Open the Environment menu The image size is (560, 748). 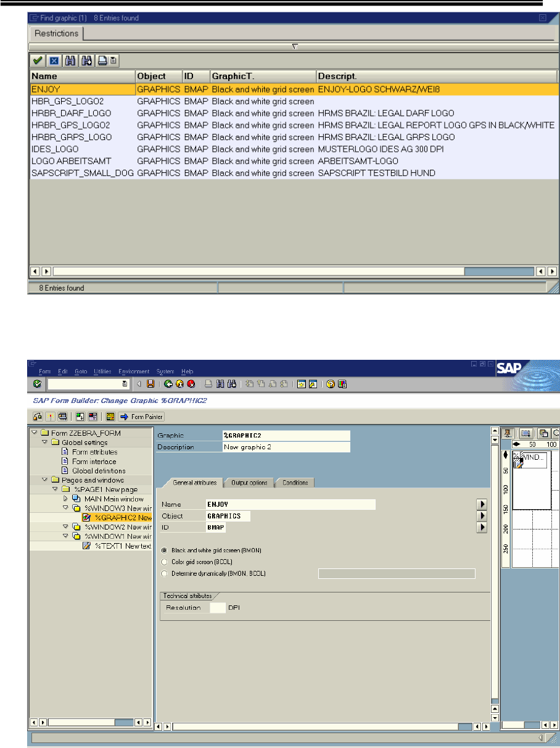134,372
